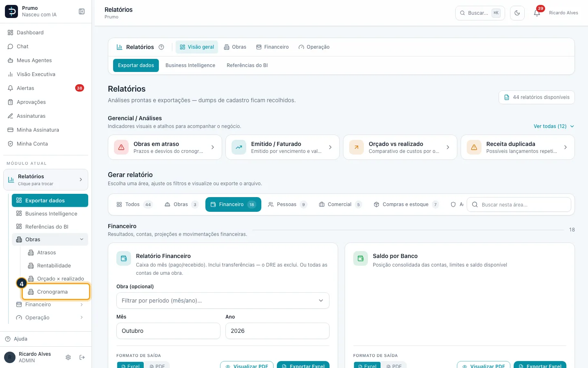Open Dashboard from the sidebar

click(x=46, y=33)
